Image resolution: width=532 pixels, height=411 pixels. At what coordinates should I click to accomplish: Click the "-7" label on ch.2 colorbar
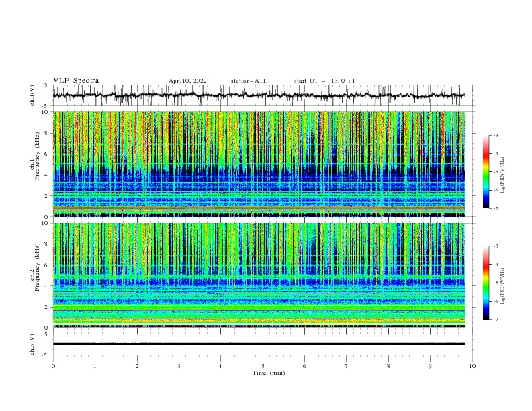click(496, 319)
